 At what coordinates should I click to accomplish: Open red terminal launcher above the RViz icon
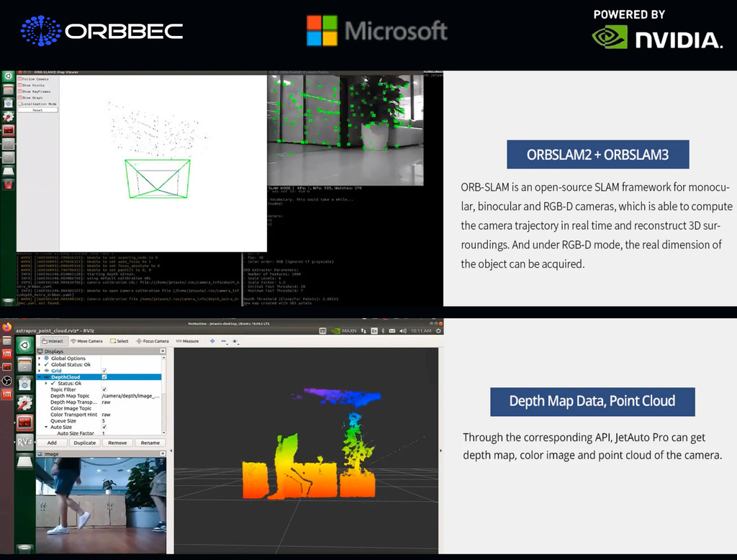pos(25,423)
